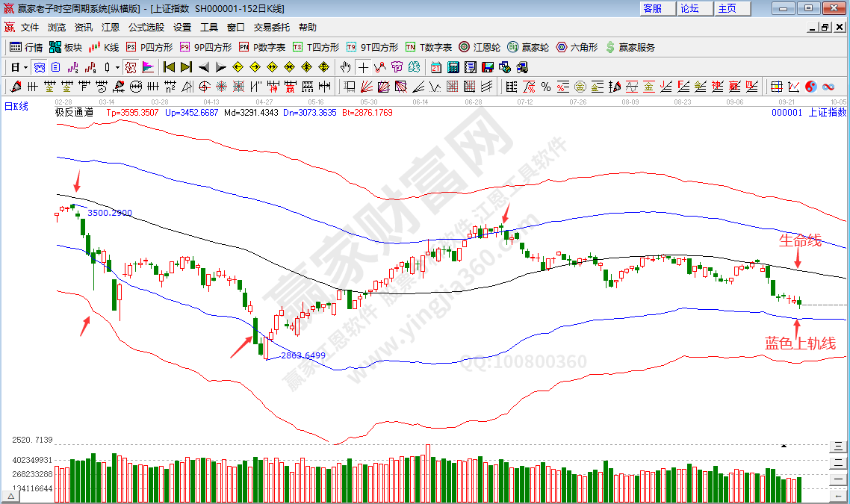The height and width of the screenshot is (504, 850).
Task: Toggle the crosshair cursor tool
Action: point(363,67)
